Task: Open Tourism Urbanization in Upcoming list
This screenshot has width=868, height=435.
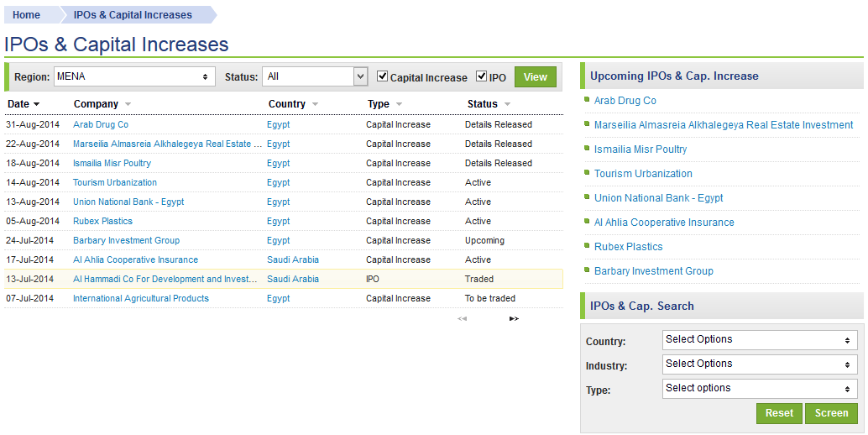Action: pos(643,174)
